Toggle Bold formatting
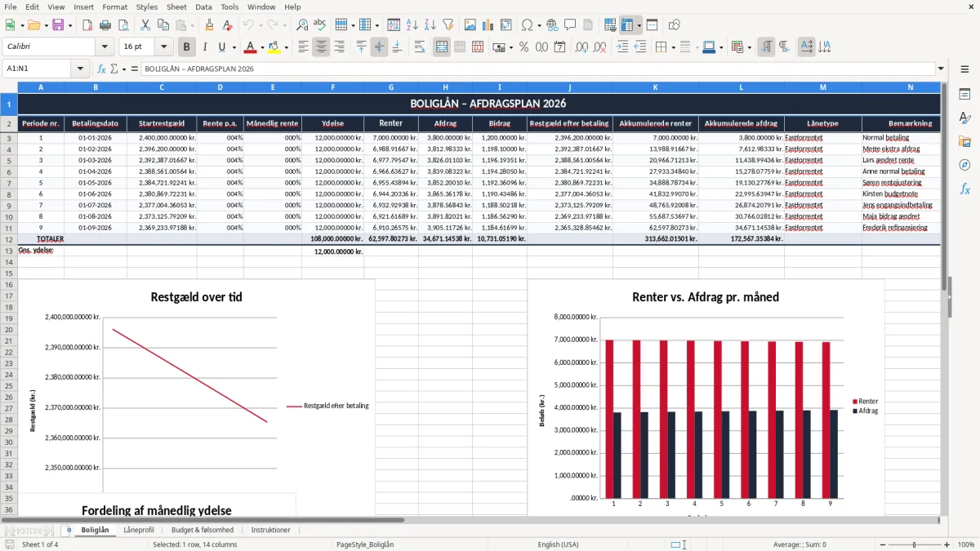980x551 pixels. click(187, 47)
